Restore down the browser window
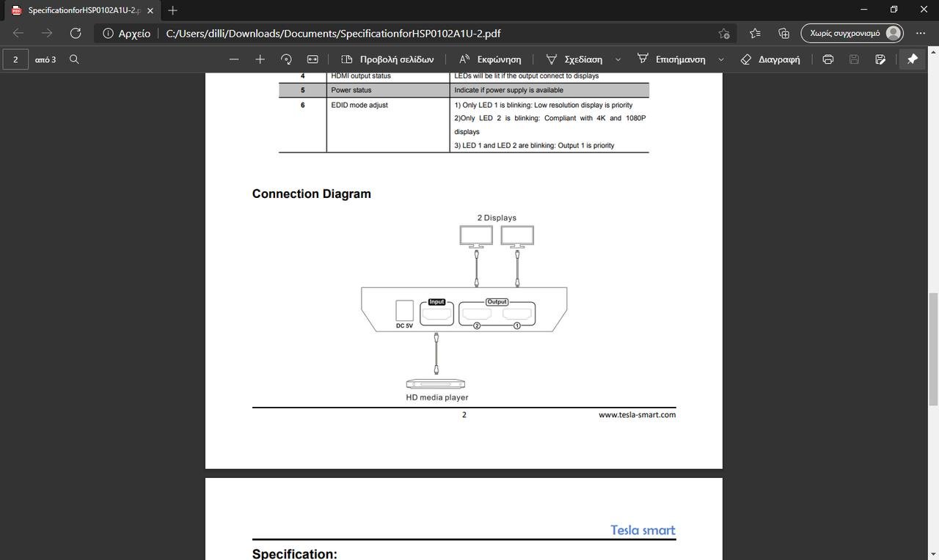Screen dimensions: 939x560 [x=894, y=10]
